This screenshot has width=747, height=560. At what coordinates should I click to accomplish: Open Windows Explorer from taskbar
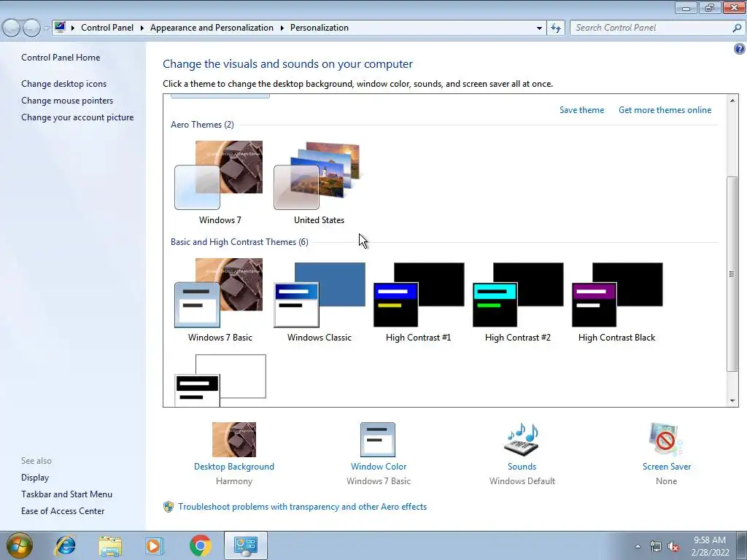[110, 545]
